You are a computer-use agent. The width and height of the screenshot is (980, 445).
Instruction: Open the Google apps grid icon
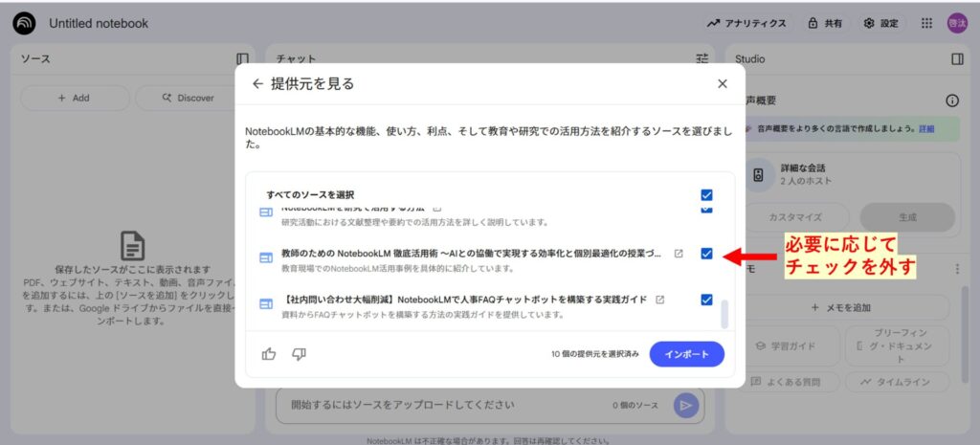[x=926, y=23]
